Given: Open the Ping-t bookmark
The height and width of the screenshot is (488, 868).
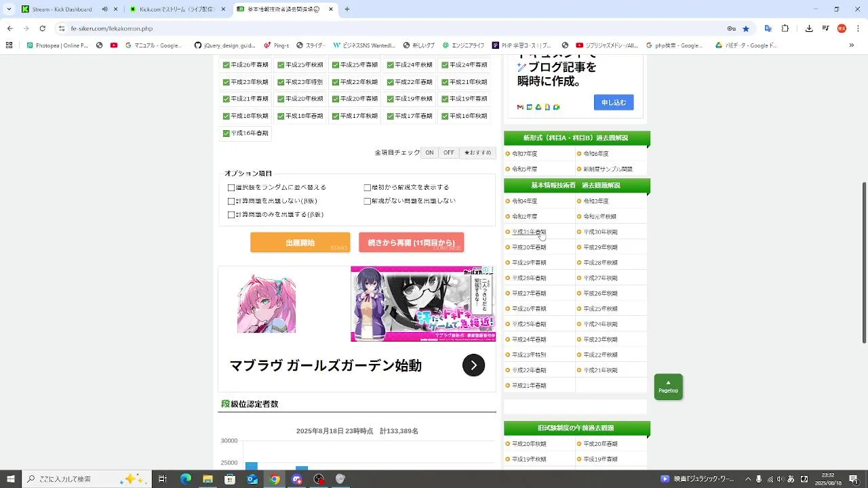Looking at the screenshot, I should (277, 45).
